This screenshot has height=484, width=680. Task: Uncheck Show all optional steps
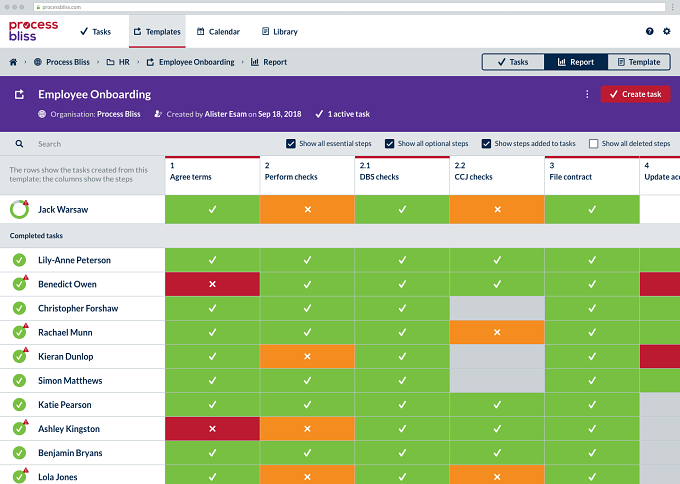(x=389, y=144)
